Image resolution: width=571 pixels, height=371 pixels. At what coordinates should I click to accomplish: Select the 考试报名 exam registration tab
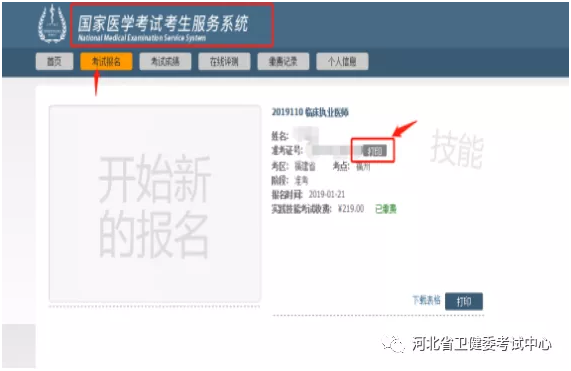(x=106, y=61)
